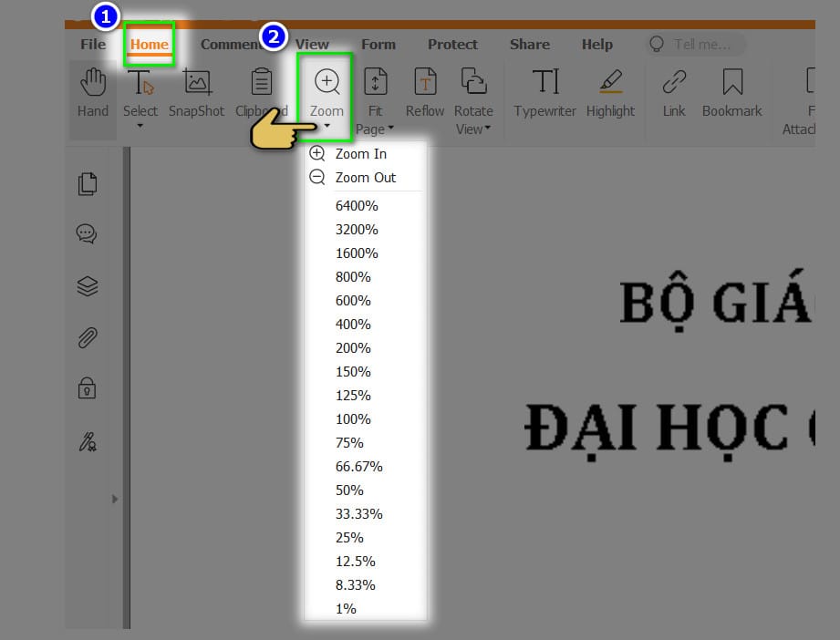Switch to the Home tab
This screenshot has width=840, height=640.
coord(149,44)
